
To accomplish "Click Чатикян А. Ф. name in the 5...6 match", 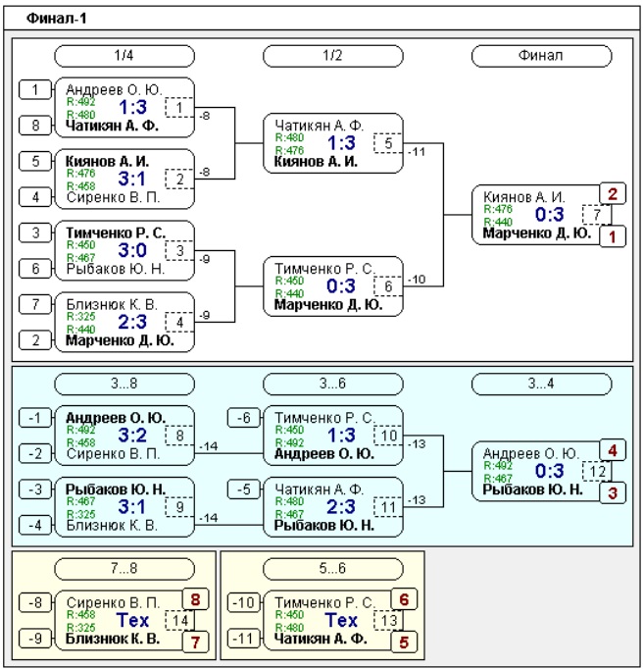I will (x=321, y=640).
